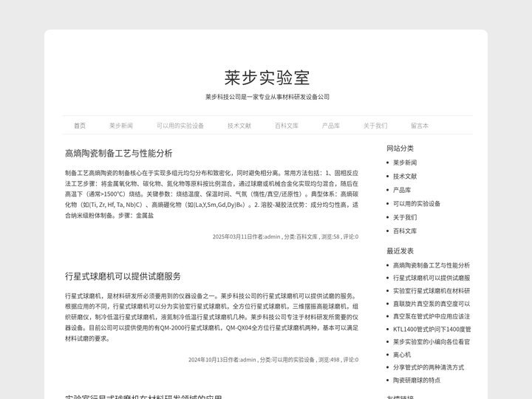The height and width of the screenshot is (399, 532).
Task: Open 技术文献 in the navigation bar
Action: [x=239, y=126]
